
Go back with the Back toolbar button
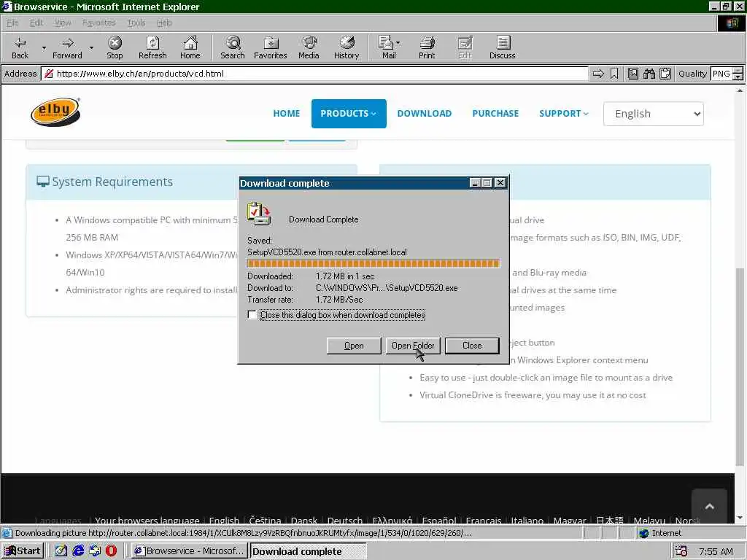(x=20, y=47)
